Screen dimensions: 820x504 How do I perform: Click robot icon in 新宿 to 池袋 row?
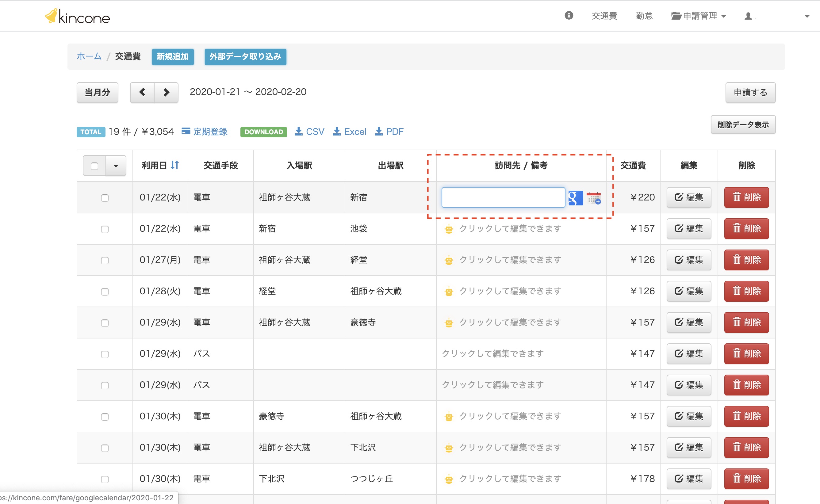[x=449, y=229]
